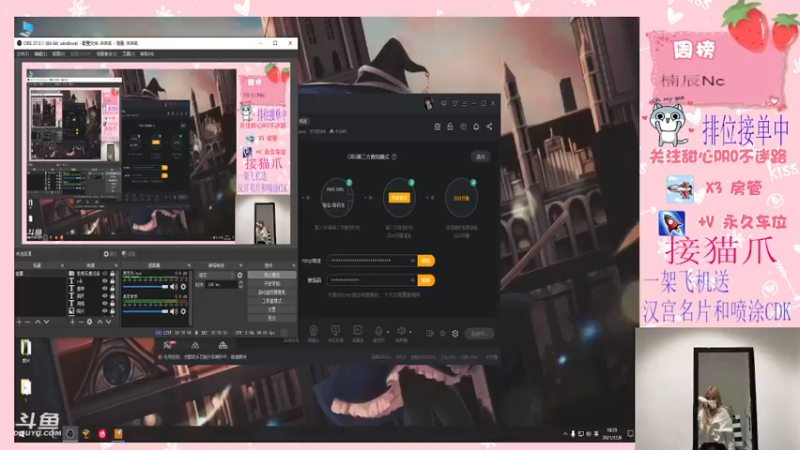Open the trash icon in the Douyu toolbar
Screen dimensions: 800x450
(437, 127)
